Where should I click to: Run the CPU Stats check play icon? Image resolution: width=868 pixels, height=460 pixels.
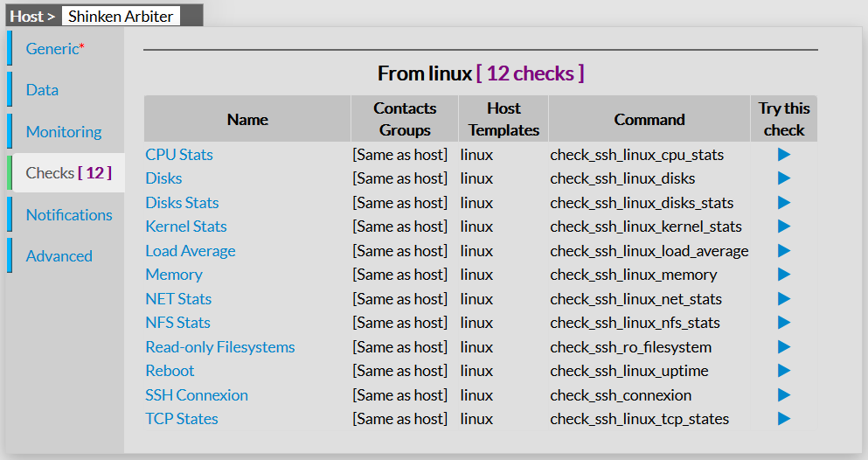783,155
